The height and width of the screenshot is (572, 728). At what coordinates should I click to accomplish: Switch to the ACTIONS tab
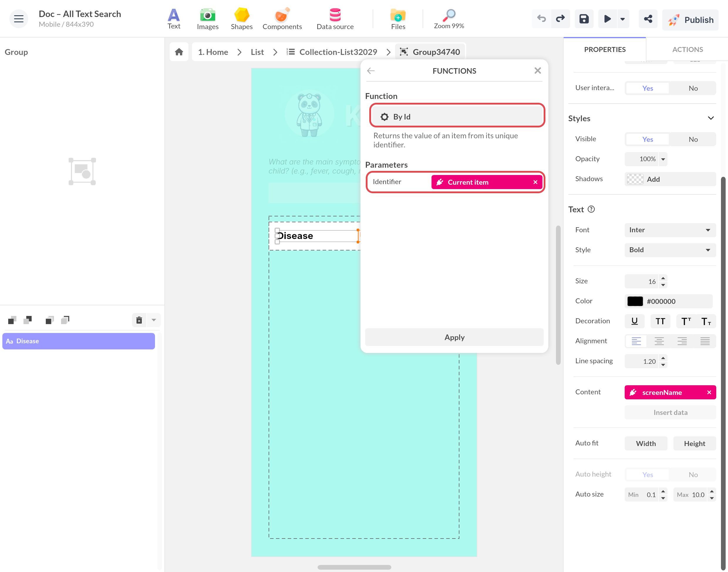tap(687, 50)
